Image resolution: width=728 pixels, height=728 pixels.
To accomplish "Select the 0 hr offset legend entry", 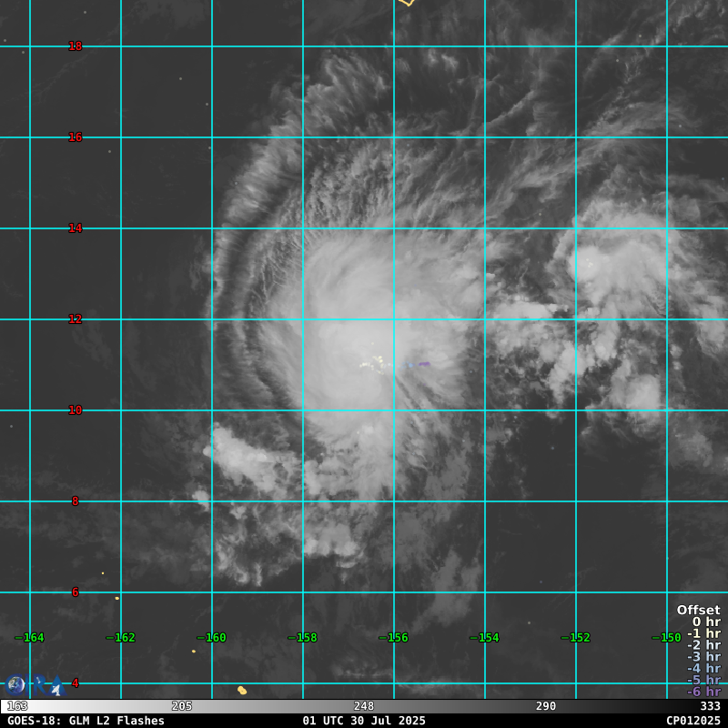I will tap(705, 622).
